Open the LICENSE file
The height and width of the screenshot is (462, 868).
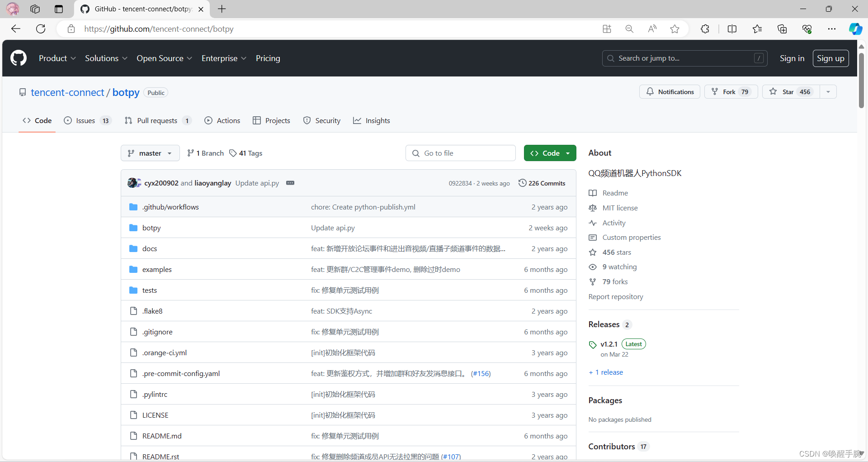point(155,415)
